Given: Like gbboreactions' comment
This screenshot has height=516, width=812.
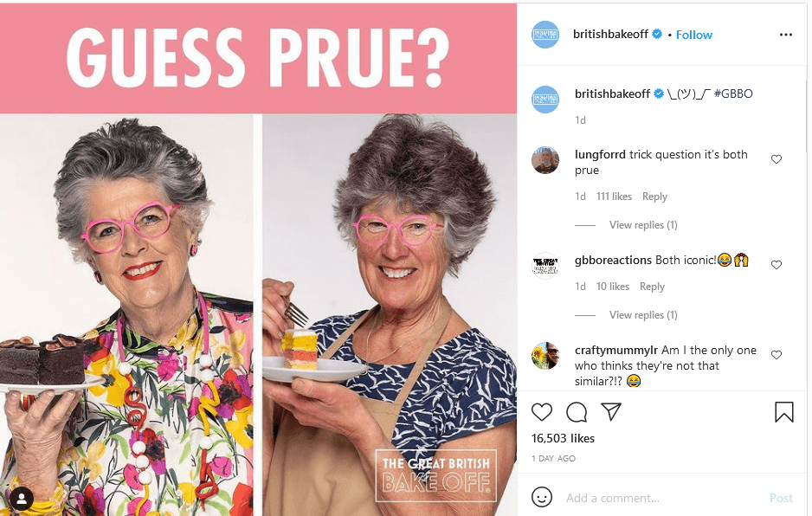Looking at the screenshot, I should [x=776, y=265].
